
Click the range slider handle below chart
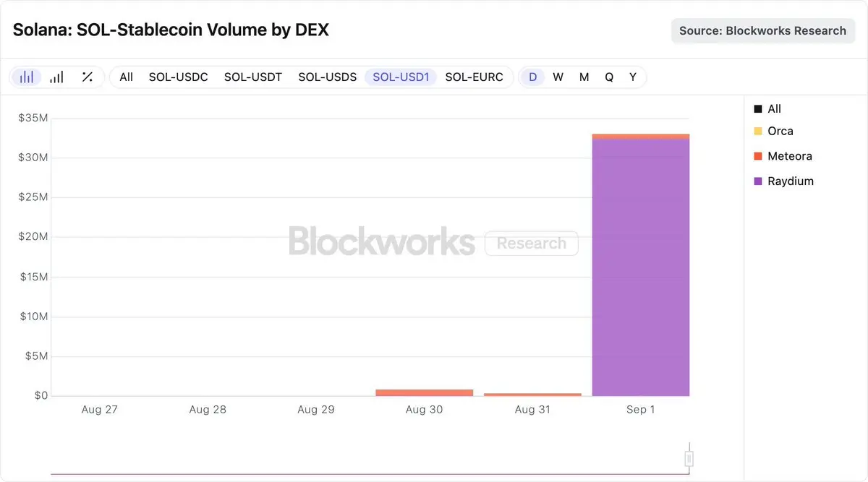(689, 459)
